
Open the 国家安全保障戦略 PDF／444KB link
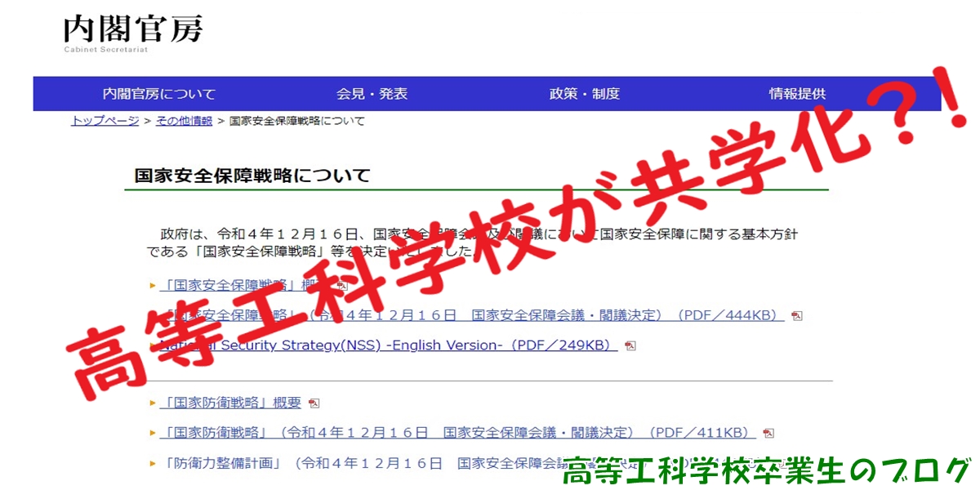coord(471,316)
